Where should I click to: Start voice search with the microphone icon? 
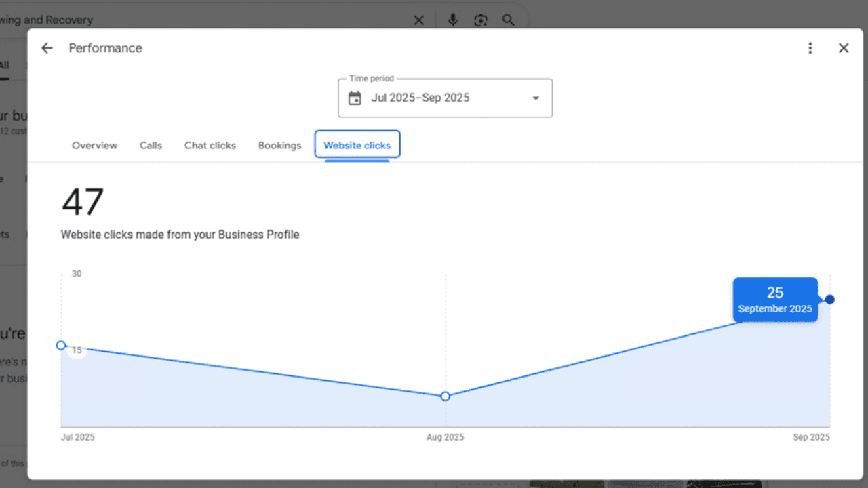pos(453,20)
